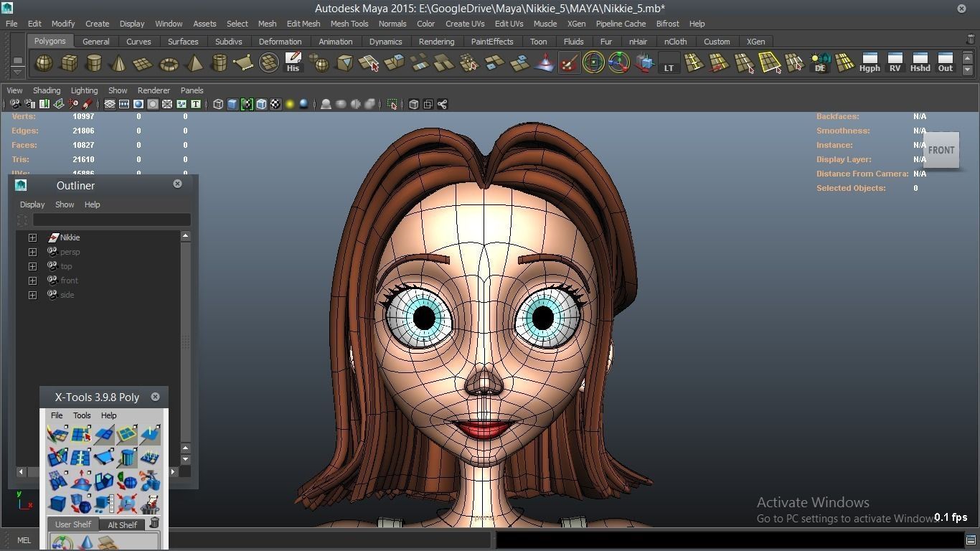Image resolution: width=980 pixels, height=551 pixels.
Task: Open the Mesh Tools menu
Action: coord(349,24)
